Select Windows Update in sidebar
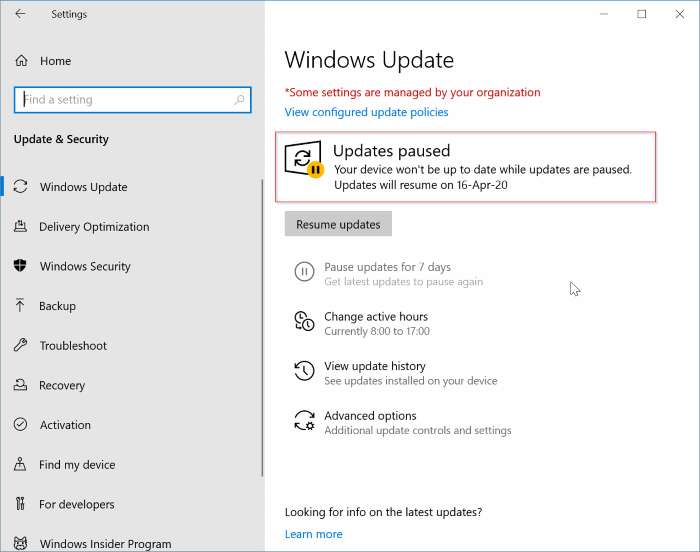Image resolution: width=700 pixels, height=552 pixels. [x=83, y=187]
